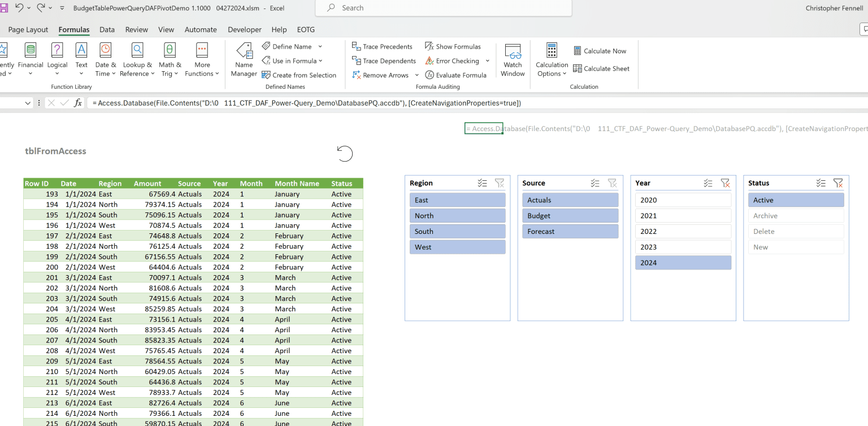Click Trace Precedents in Formula Auditing
Screen dimensions: 868x426
[383, 46]
